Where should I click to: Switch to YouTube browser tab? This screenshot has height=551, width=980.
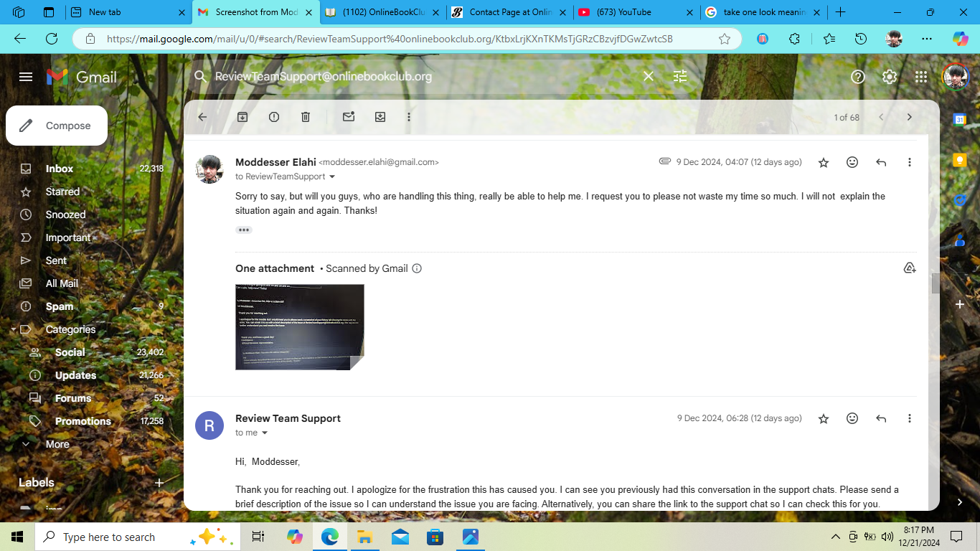click(636, 12)
